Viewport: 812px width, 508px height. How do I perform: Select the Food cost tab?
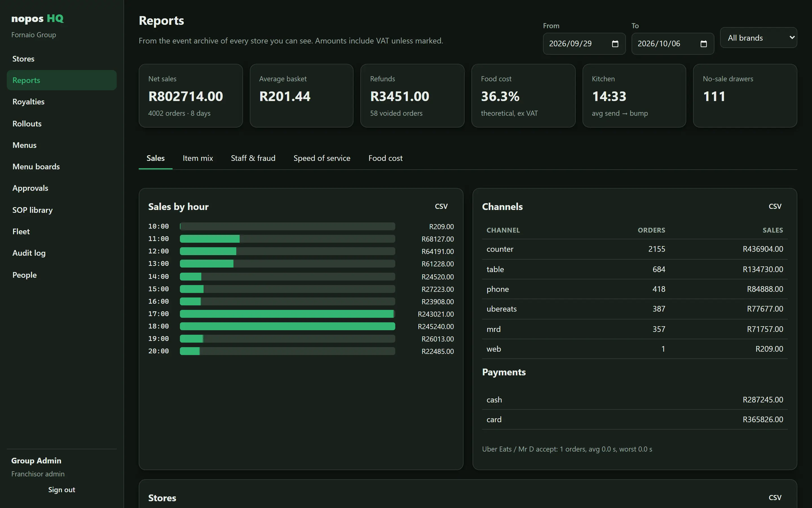385,158
